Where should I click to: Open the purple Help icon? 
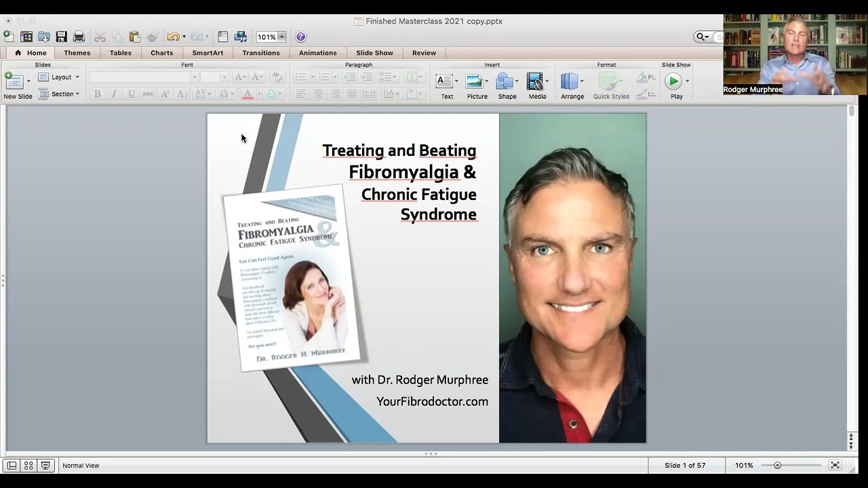[300, 37]
